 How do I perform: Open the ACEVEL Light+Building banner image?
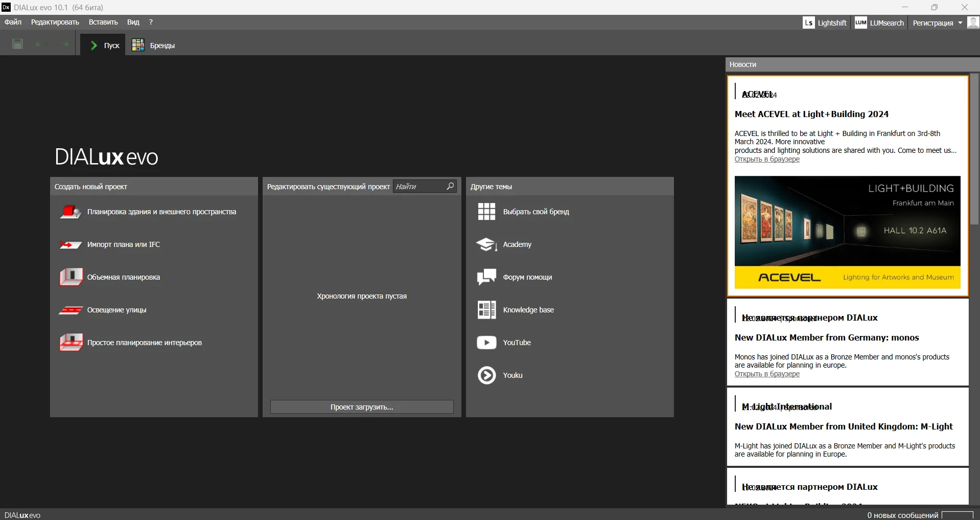click(x=847, y=232)
